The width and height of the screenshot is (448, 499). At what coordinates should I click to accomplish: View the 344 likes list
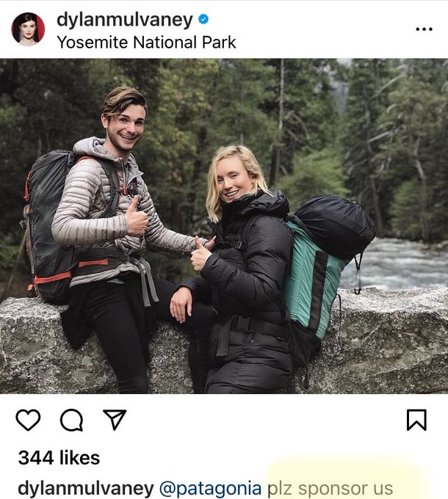coord(59,458)
